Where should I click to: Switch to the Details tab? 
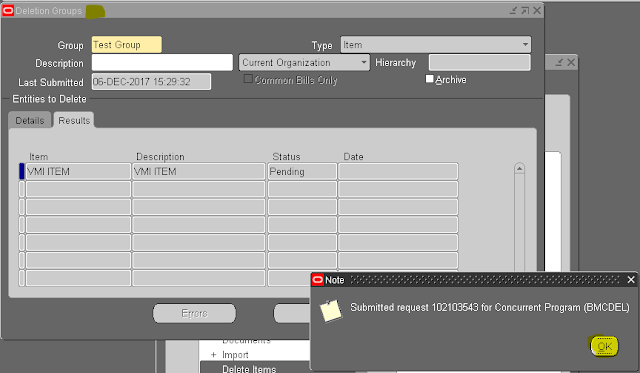30,120
